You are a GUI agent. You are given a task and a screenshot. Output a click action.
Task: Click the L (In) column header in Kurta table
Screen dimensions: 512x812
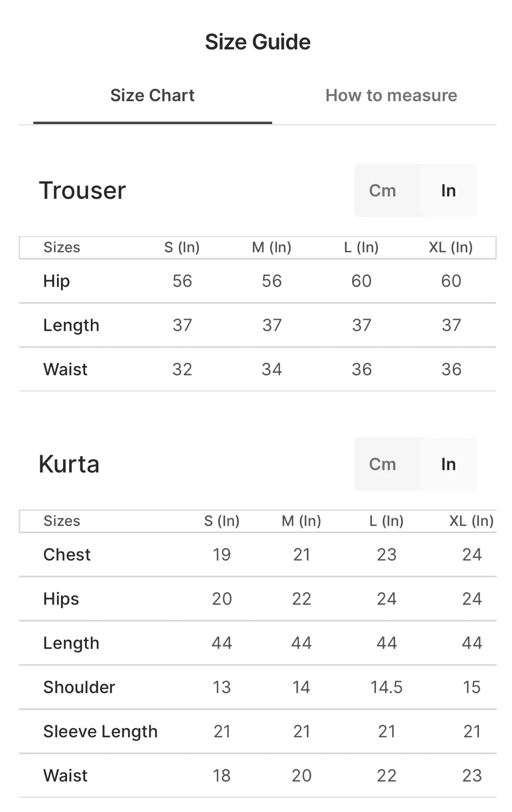(x=386, y=521)
